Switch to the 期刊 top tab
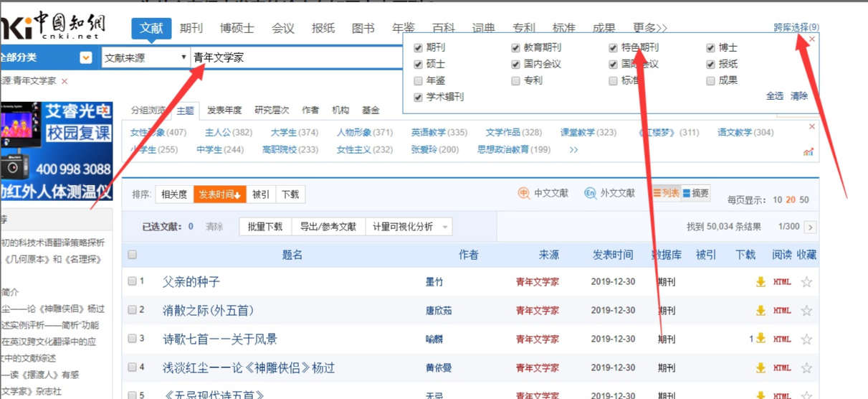Viewport: 868px width, 399px height. pos(191,29)
